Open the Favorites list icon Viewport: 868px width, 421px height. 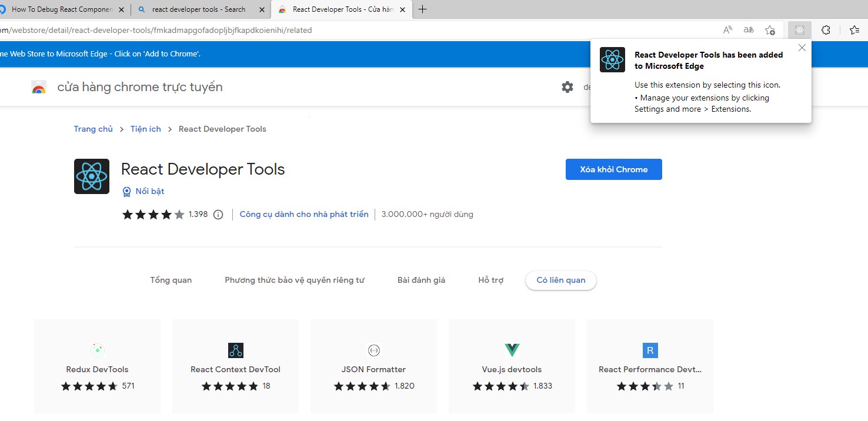tap(855, 30)
